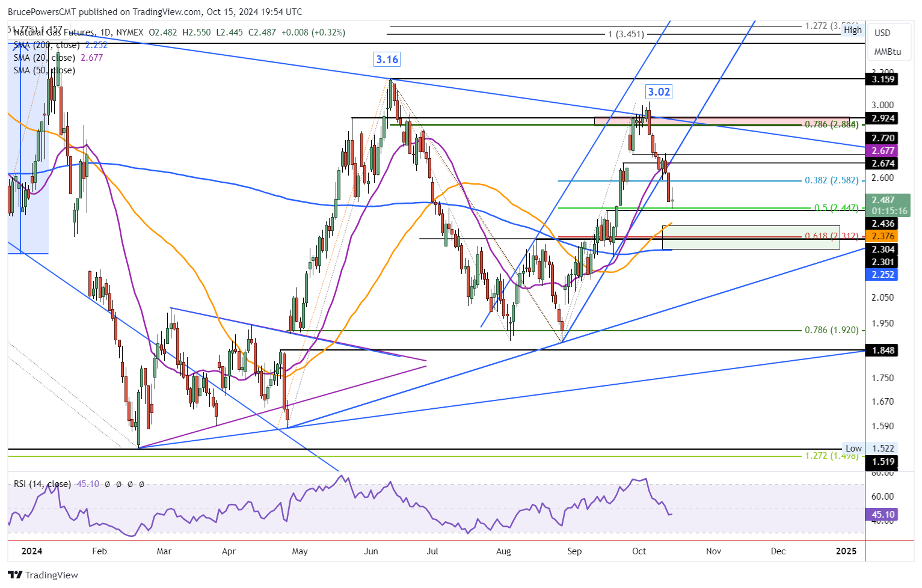Click the 0.786 (1.920) Fibonacci label

coord(831,329)
